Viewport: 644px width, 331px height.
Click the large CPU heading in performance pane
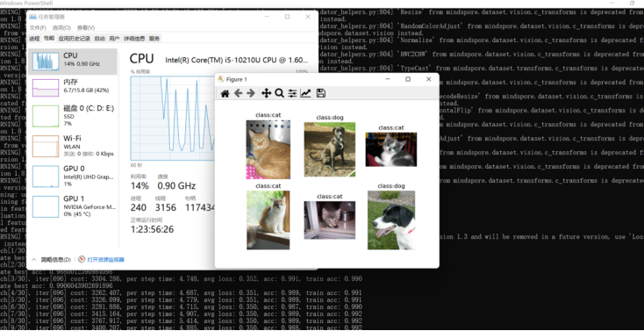point(141,59)
